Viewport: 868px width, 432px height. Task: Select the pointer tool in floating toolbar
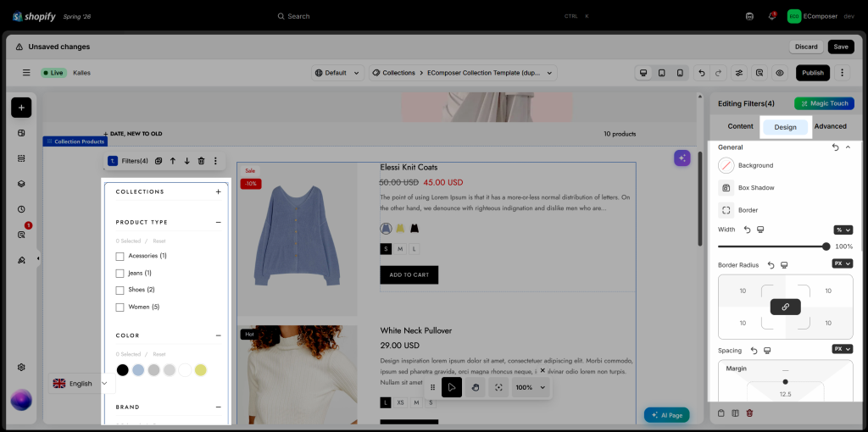[452, 387]
